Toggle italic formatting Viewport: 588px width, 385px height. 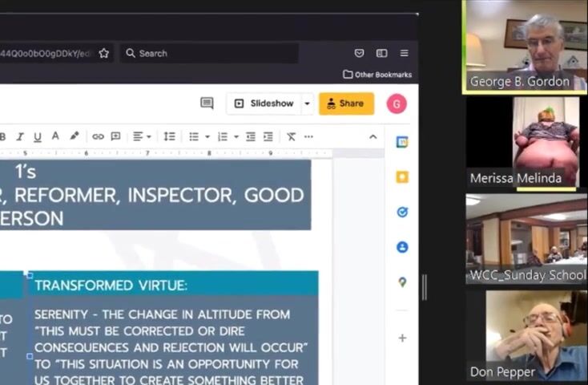[20, 137]
